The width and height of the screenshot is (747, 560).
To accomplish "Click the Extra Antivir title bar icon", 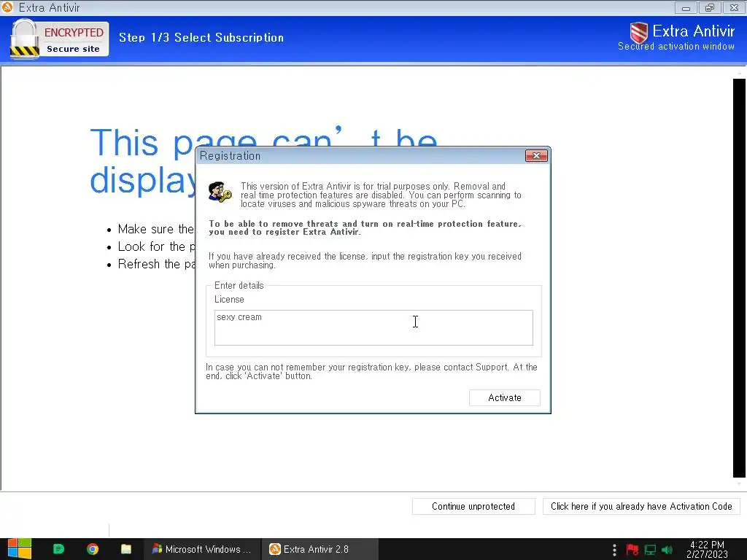I will [7, 7].
